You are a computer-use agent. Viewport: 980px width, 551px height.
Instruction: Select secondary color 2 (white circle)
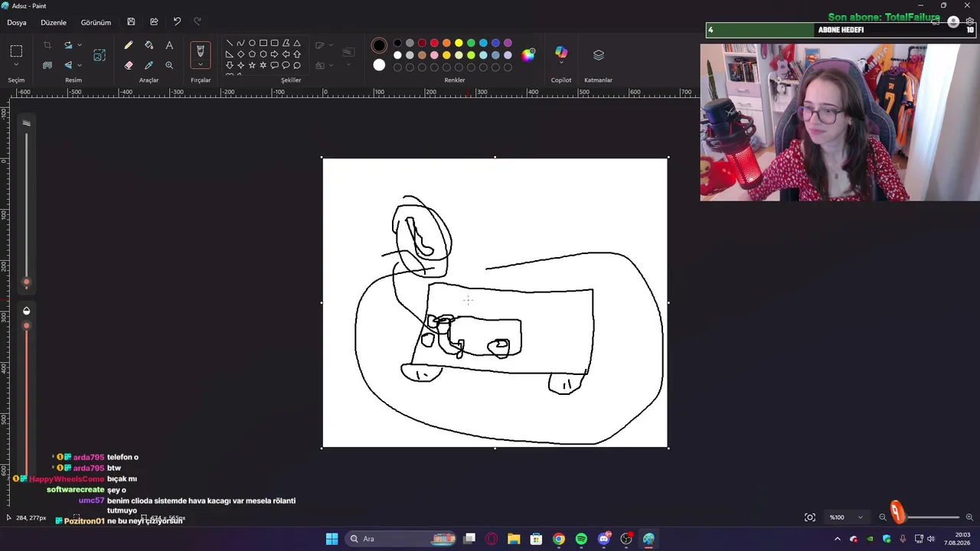(x=379, y=65)
